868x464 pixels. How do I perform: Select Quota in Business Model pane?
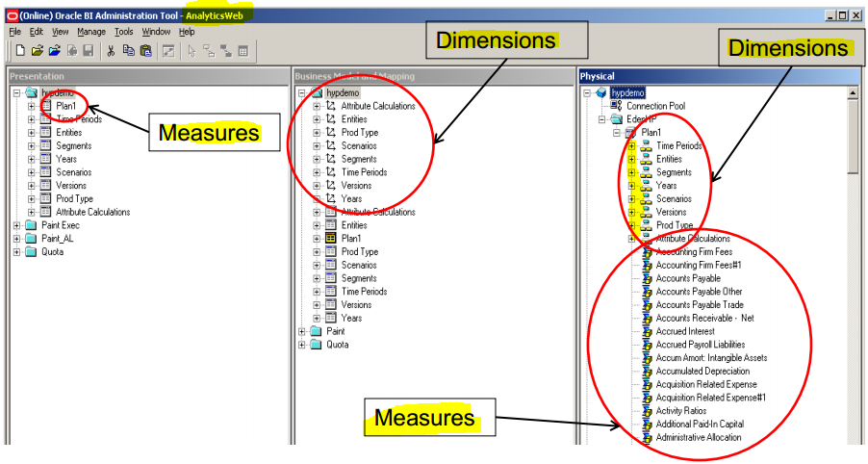pos(337,345)
